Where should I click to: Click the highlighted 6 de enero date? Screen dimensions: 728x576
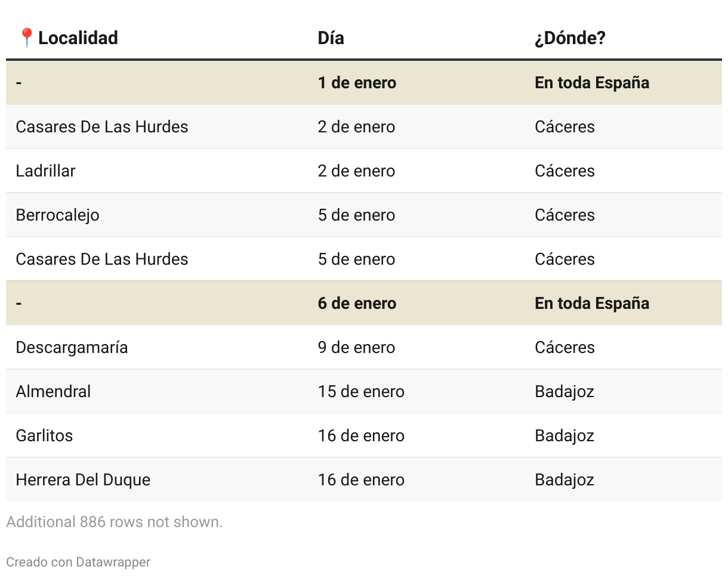(357, 304)
